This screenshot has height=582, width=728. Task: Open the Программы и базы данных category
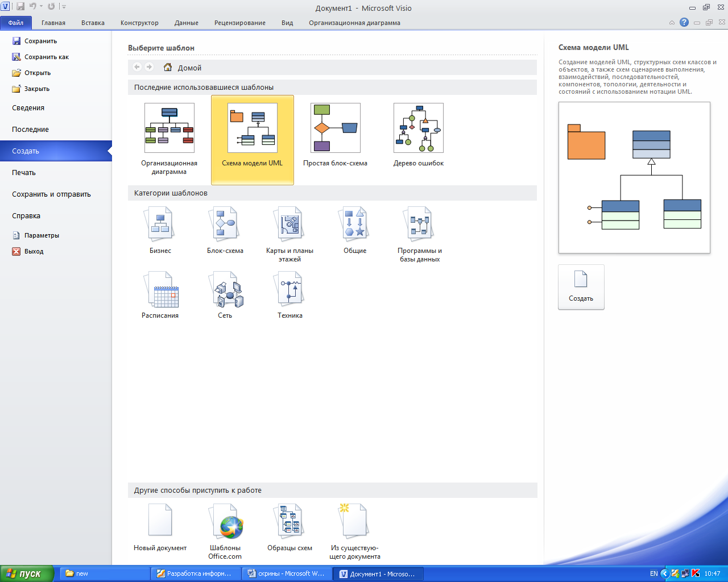coord(420,234)
